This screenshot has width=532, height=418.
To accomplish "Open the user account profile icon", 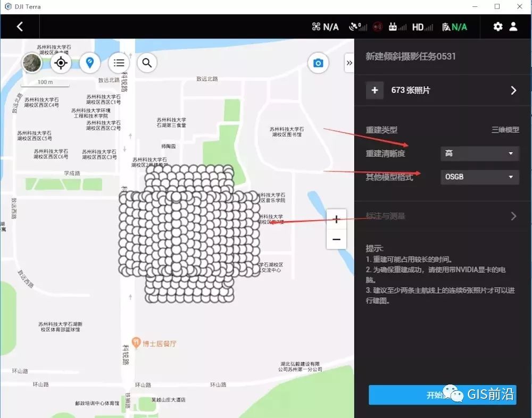I will click(x=513, y=26).
